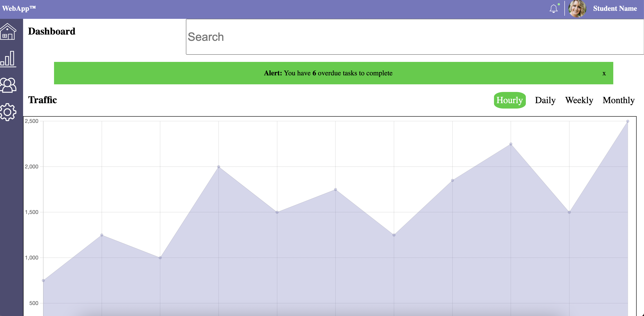The height and width of the screenshot is (316, 644).
Task: Switch traffic chart to Weekly
Action: (x=579, y=100)
